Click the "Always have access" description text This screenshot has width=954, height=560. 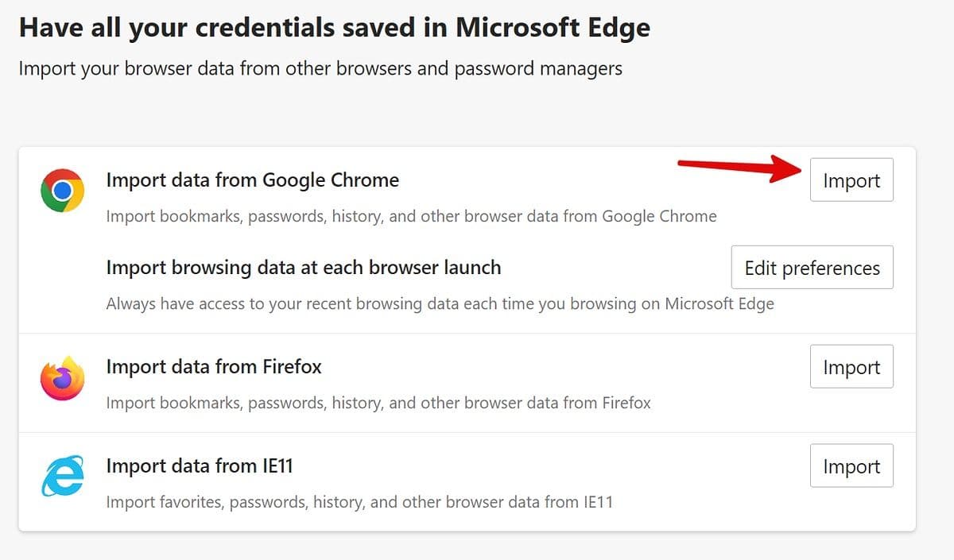(440, 303)
